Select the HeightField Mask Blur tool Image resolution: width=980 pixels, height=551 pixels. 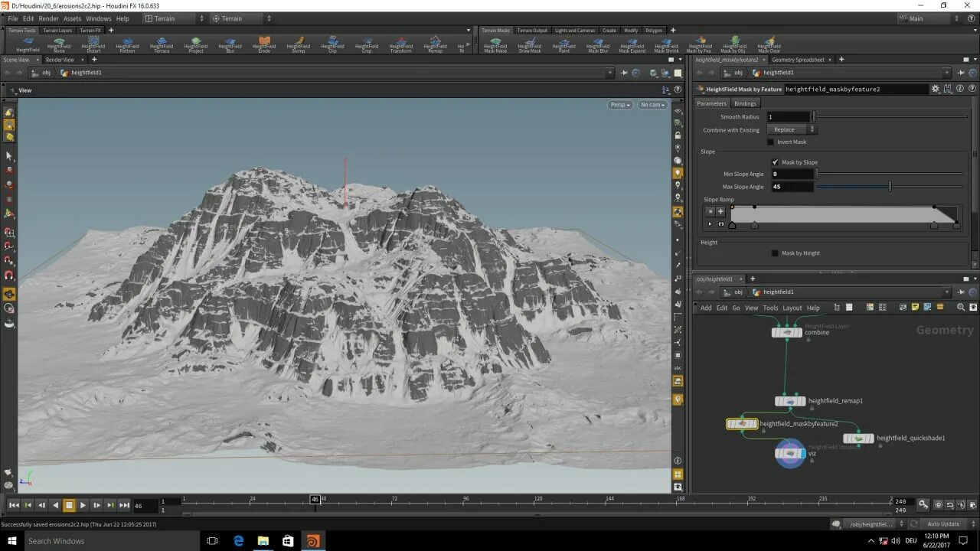(598, 45)
